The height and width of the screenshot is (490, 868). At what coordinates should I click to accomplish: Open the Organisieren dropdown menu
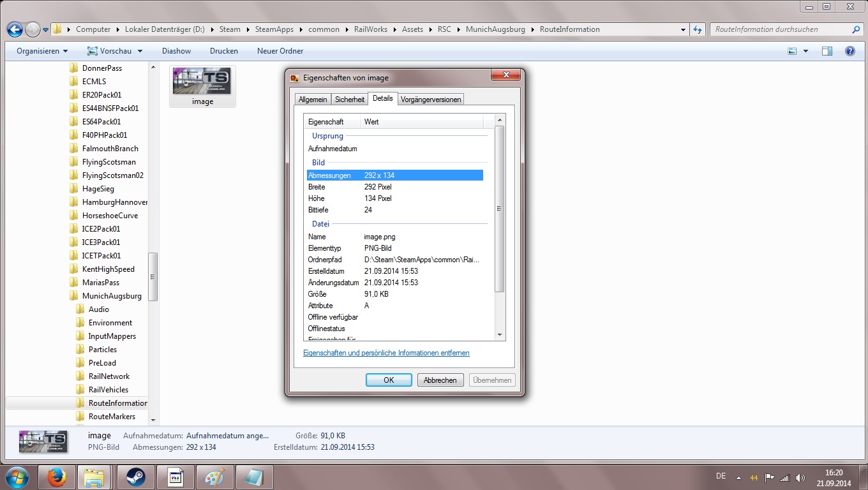click(42, 51)
